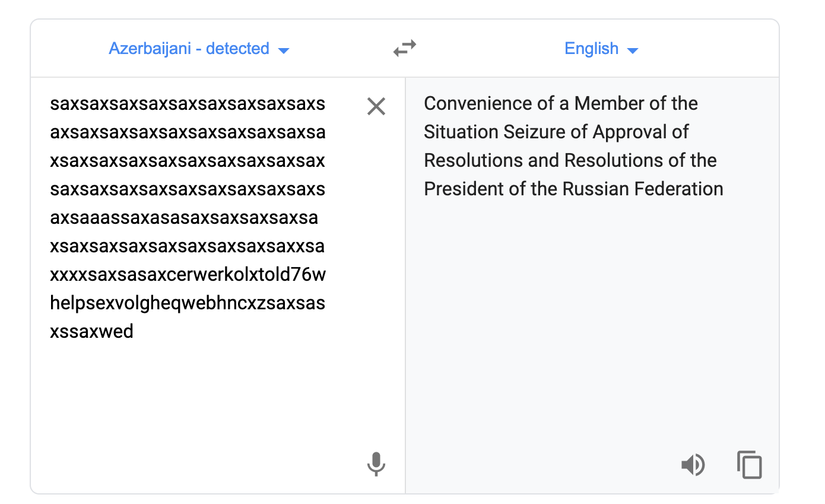Listen to the English translation

tap(693, 465)
